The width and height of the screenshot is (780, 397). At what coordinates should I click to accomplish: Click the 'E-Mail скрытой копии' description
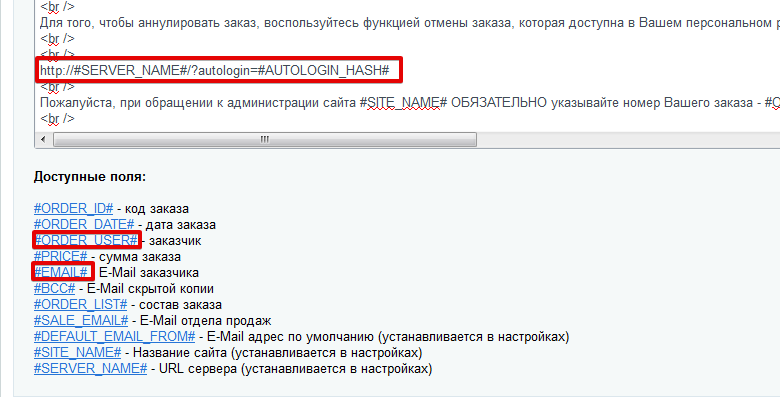150,289
